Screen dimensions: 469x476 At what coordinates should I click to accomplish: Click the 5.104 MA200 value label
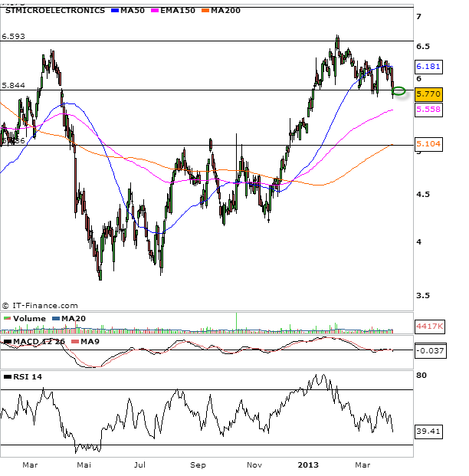(427, 143)
